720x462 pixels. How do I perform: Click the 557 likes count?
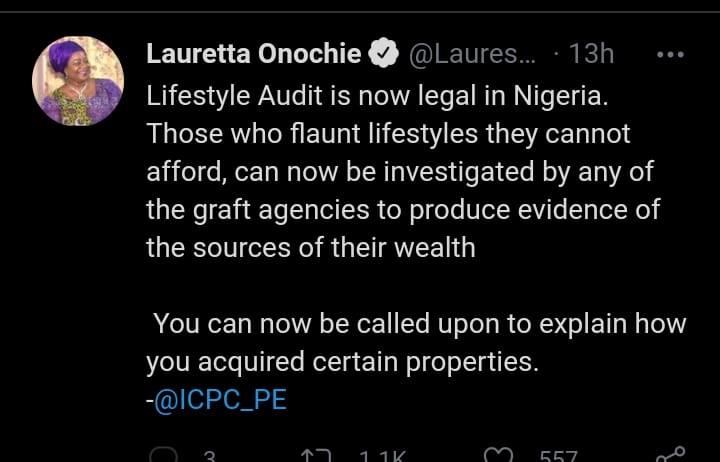558,457
